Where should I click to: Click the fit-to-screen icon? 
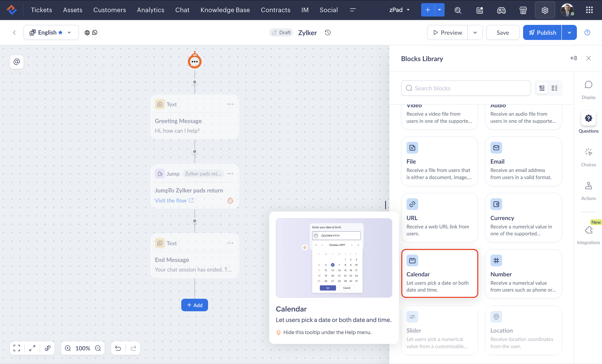click(17, 348)
